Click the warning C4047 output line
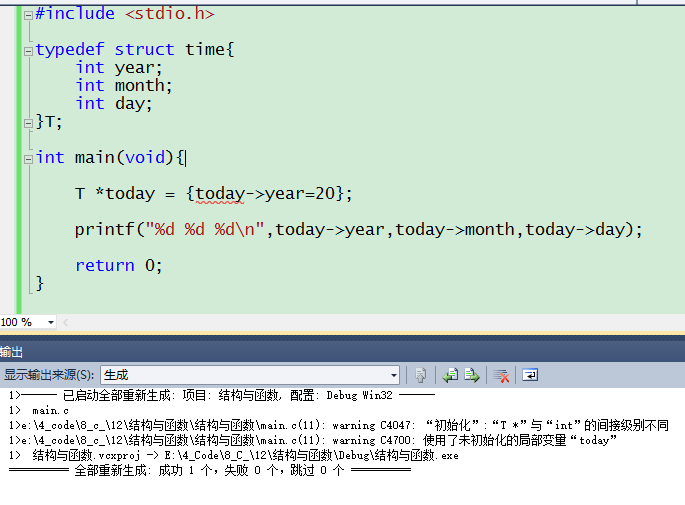This screenshot has width=685, height=505. point(339,425)
